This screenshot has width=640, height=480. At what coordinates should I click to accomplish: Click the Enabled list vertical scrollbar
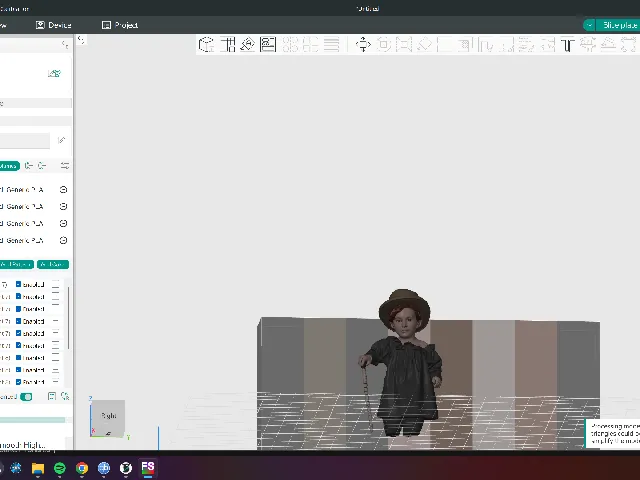point(68,318)
